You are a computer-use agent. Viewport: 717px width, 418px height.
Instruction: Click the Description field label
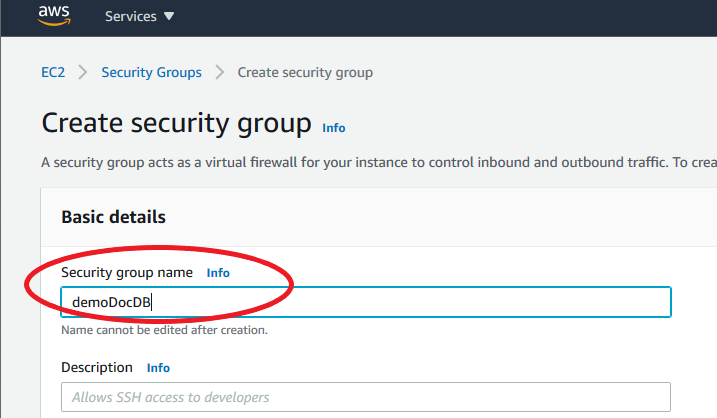(x=97, y=367)
